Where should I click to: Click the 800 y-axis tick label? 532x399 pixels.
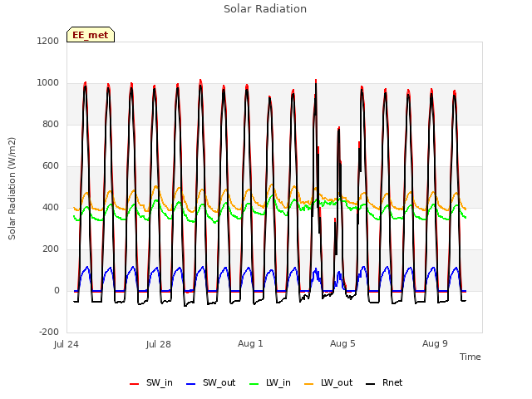click(x=51, y=124)
